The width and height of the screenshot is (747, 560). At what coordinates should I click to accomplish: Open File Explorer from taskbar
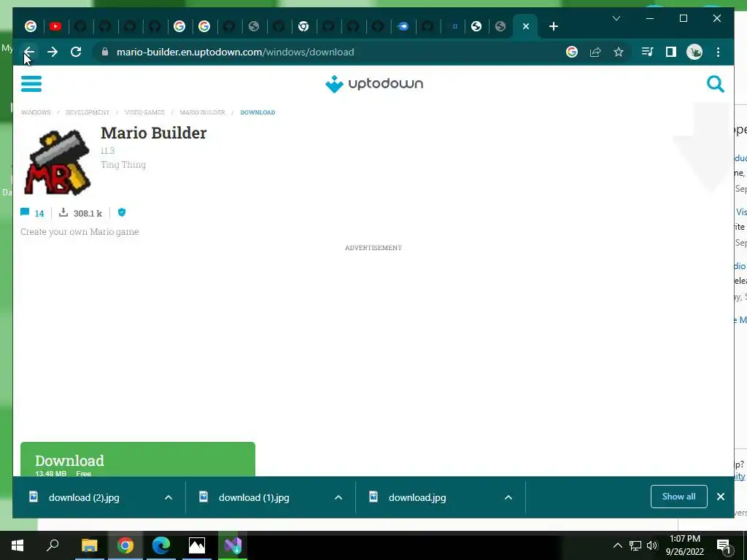point(89,545)
